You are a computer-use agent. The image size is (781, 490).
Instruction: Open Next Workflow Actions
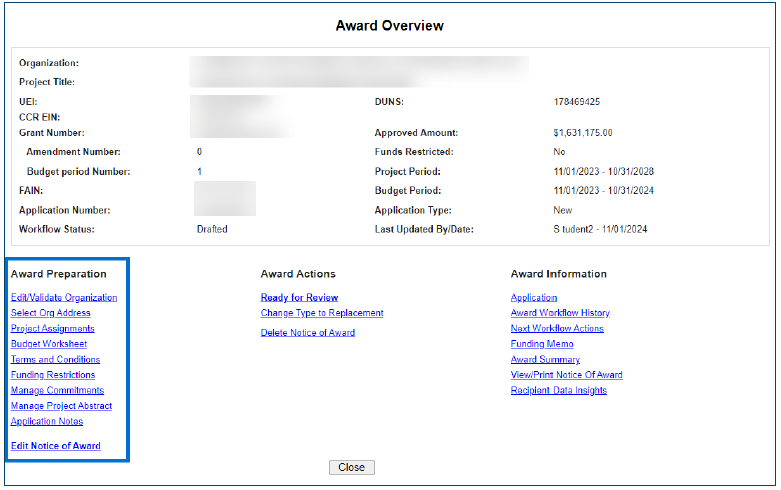[557, 328]
